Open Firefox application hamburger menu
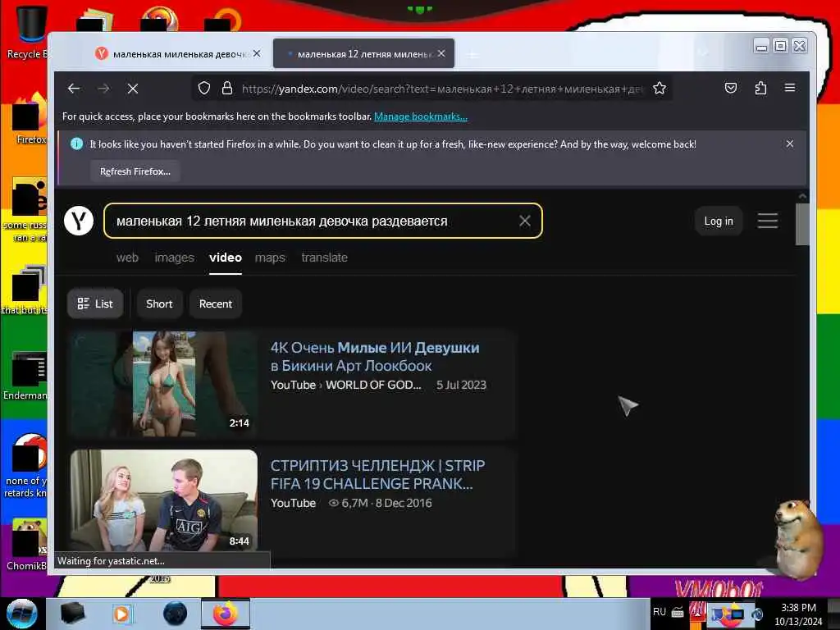The width and height of the screenshot is (840, 630). click(790, 88)
